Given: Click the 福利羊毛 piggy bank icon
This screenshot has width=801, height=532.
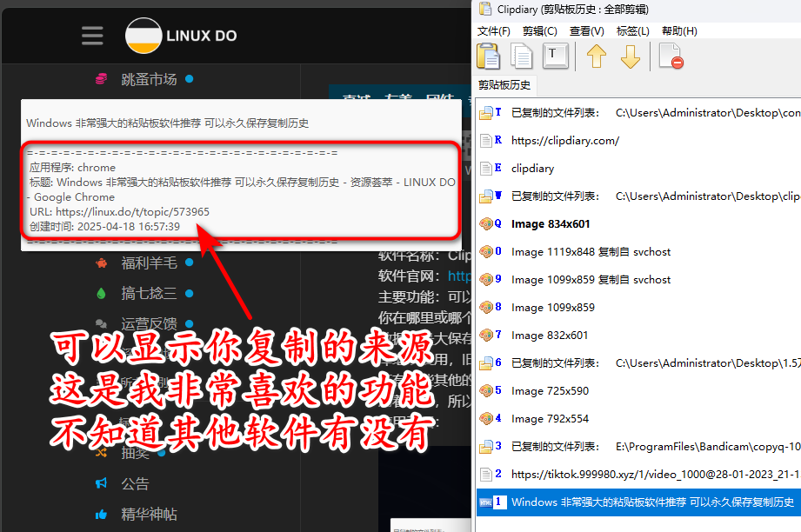Looking at the screenshot, I should [101, 263].
